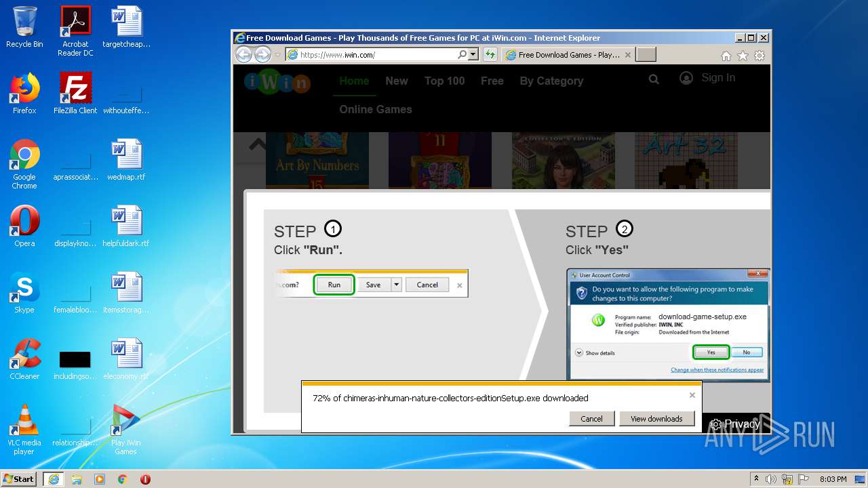
Task: Click the taskbar clock 8:03 PM
Action: click(833, 479)
